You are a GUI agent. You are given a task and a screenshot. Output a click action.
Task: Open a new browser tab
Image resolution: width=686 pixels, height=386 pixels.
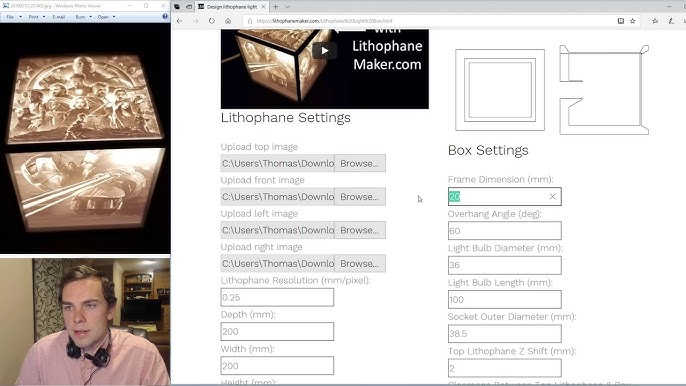pyautogui.click(x=276, y=7)
